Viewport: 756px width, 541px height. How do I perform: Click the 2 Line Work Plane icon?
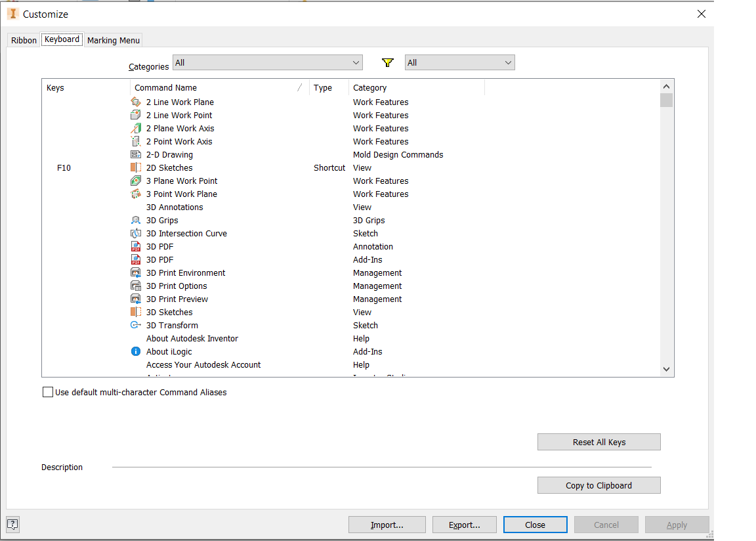[x=136, y=102]
